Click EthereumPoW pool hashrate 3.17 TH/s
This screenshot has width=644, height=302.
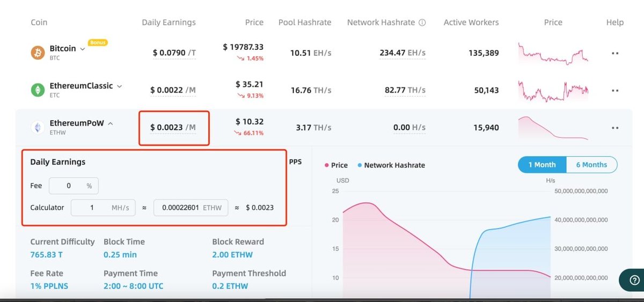point(314,128)
